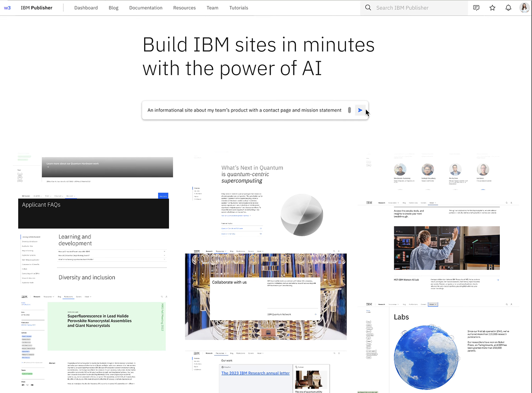Open Documentation in the top navigation
Viewport: 532px width, 393px height.
point(146,8)
